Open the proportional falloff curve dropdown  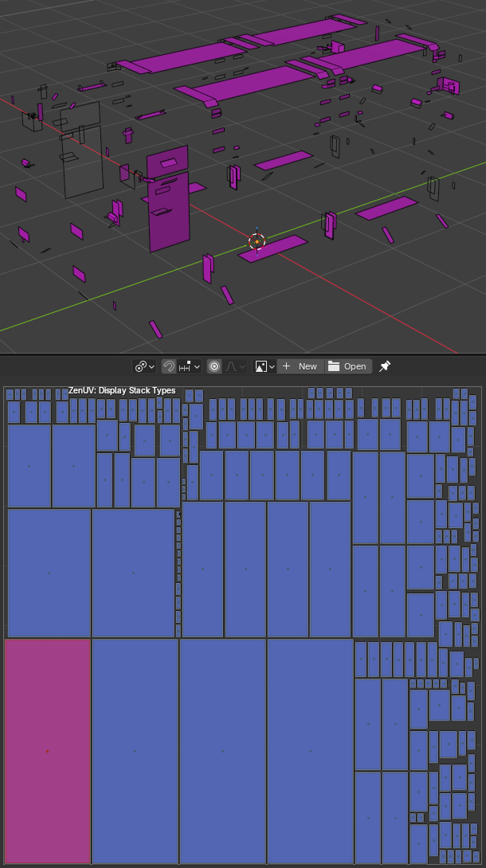[235, 366]
